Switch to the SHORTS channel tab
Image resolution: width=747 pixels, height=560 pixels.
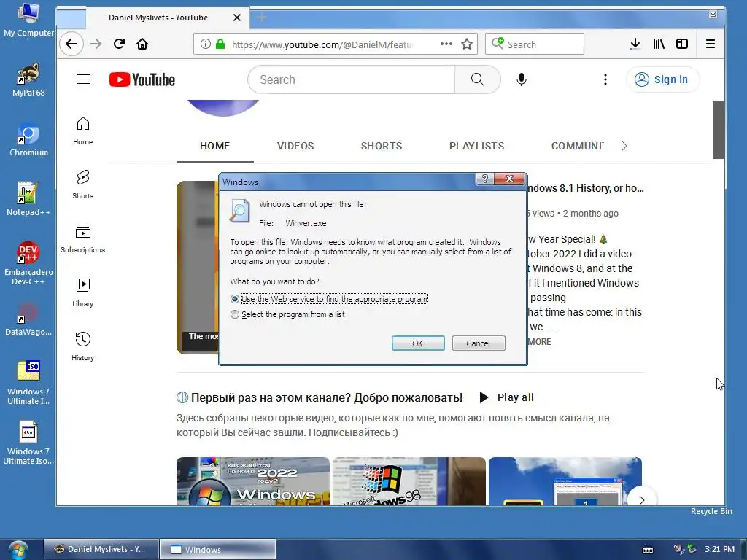(x=382, y=146)
